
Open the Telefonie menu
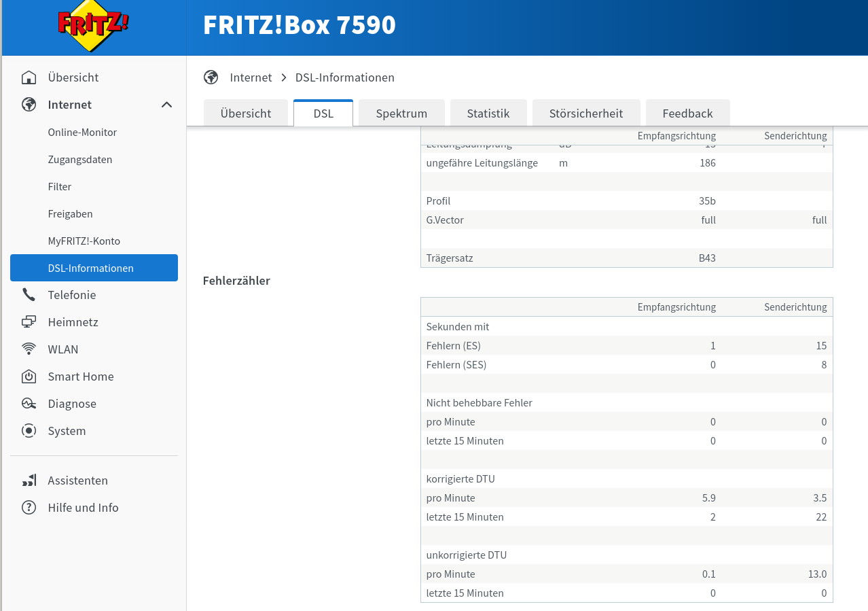pos(72,295)
